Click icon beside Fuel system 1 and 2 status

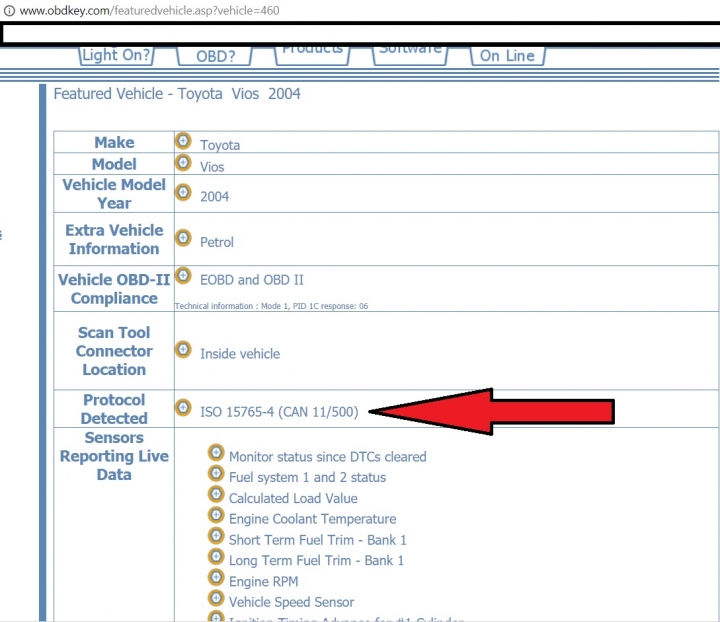coord(216,473)
